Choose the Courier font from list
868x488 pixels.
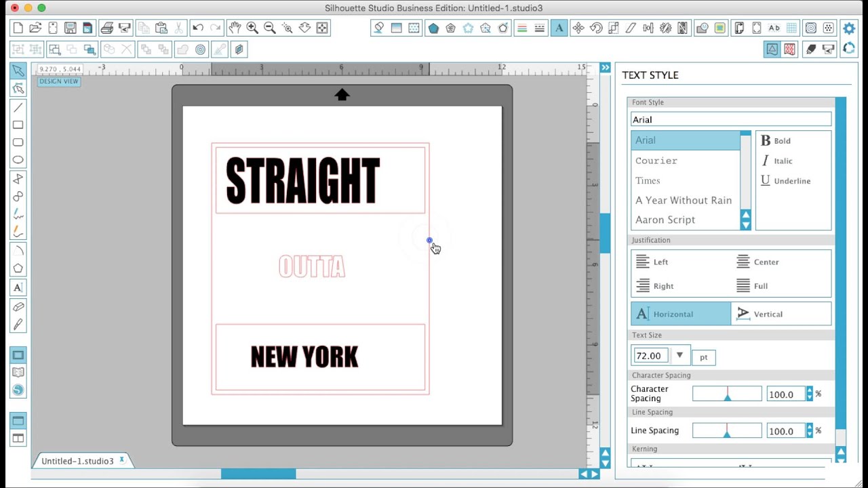(x=656, y=161)
